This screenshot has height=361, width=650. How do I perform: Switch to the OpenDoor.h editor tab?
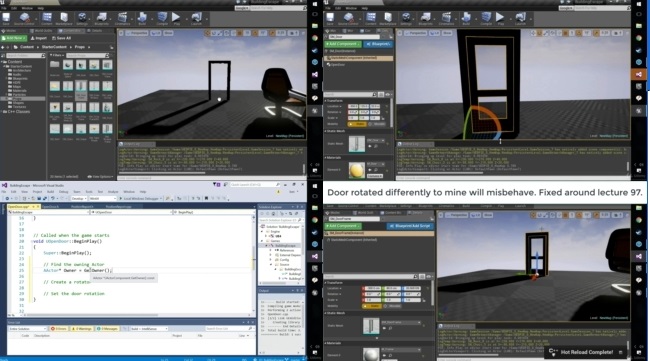[x=50, y=206]
